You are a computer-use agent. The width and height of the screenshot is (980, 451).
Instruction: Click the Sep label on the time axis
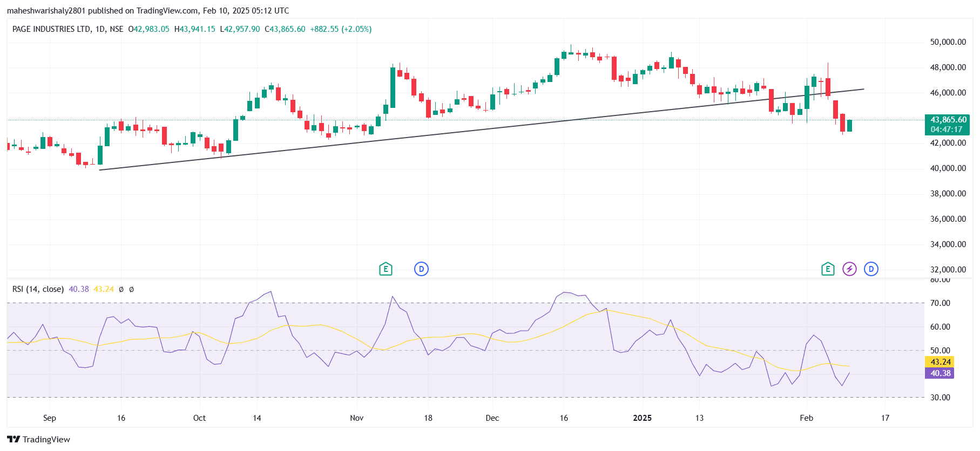click(x=50, y=418)
